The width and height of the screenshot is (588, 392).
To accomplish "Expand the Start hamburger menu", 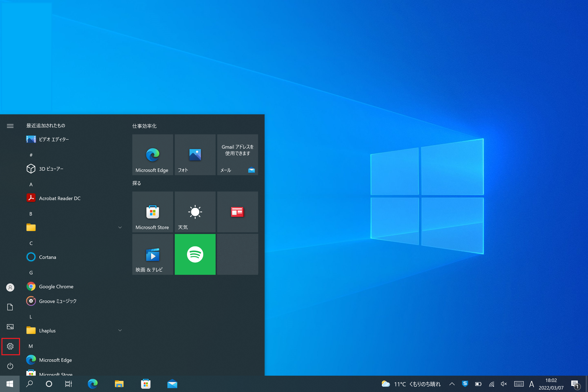I will 10,126.
